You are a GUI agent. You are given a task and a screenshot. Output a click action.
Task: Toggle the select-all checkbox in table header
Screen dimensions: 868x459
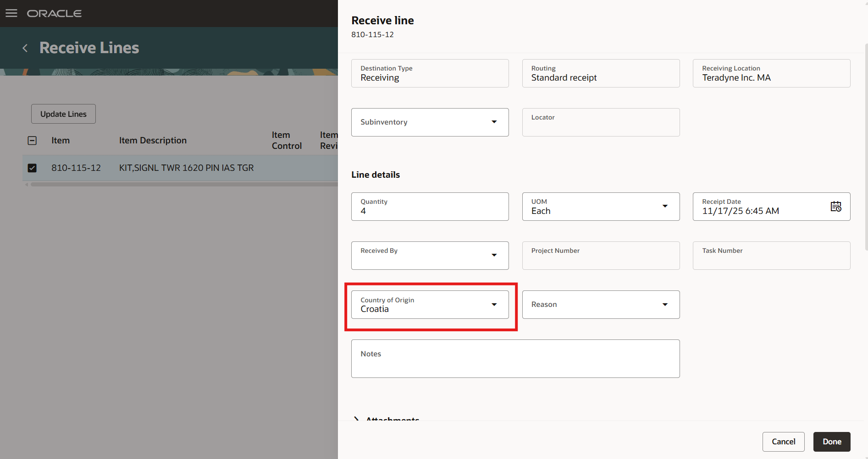pyautogui.click(x=32, y=140)
